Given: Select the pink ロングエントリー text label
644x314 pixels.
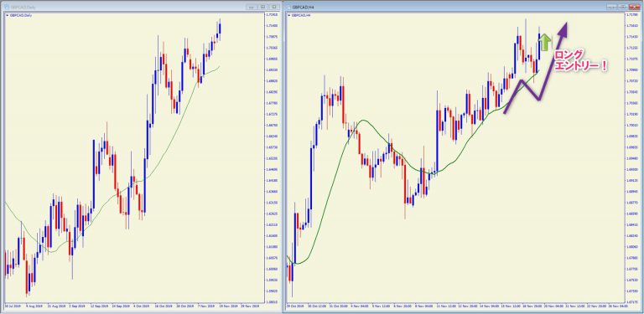Looking at the screenshot, I should [580, 60].
